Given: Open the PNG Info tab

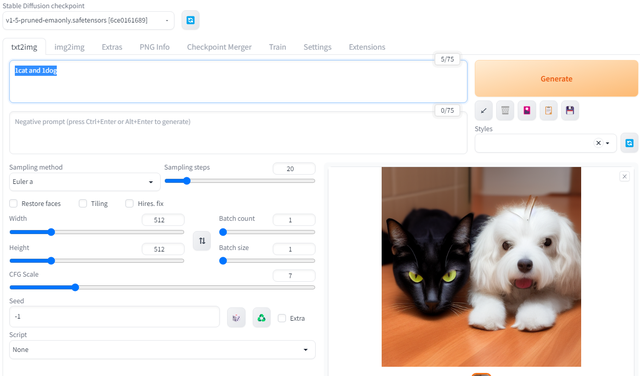Looking at the screenshot, I should pyautogui.click(x=154, y=47).
